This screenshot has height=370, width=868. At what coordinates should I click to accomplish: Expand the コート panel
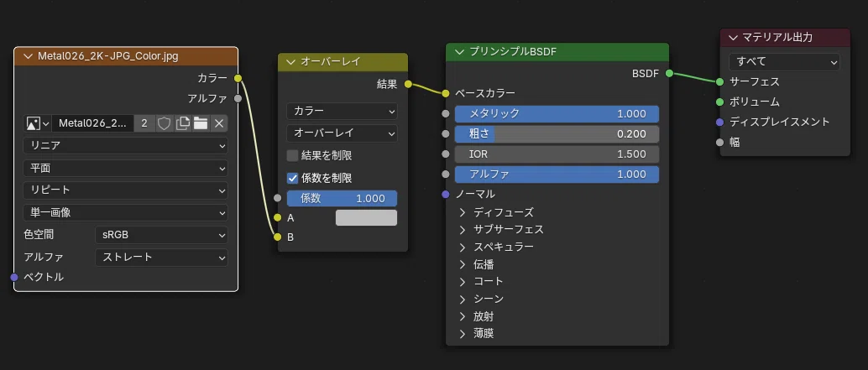(x=463, y=282)
